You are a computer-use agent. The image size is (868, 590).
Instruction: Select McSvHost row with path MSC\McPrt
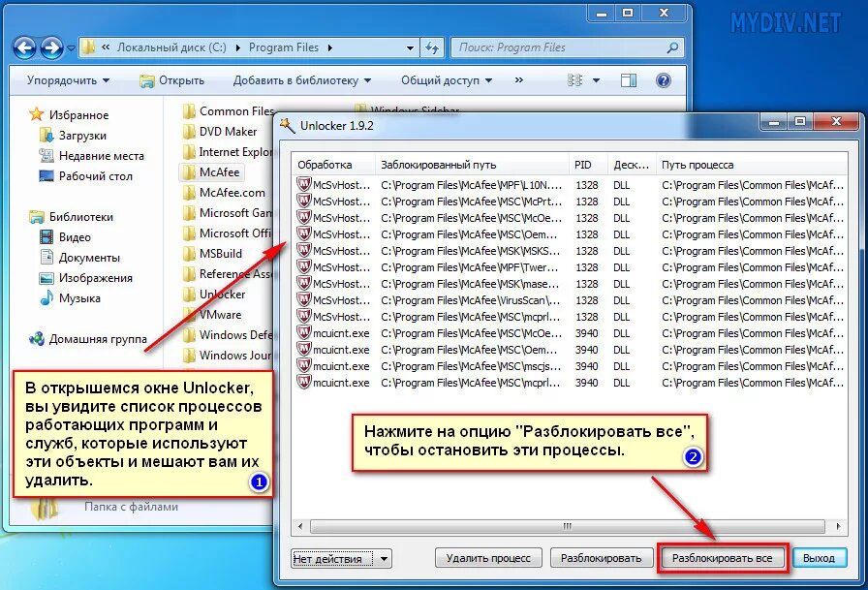tap(570, 202)
